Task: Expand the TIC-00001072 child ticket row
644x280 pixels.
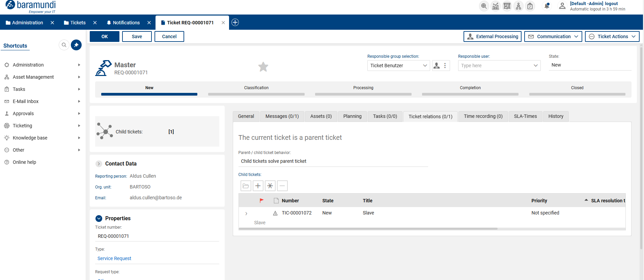Action: (246, 213)
